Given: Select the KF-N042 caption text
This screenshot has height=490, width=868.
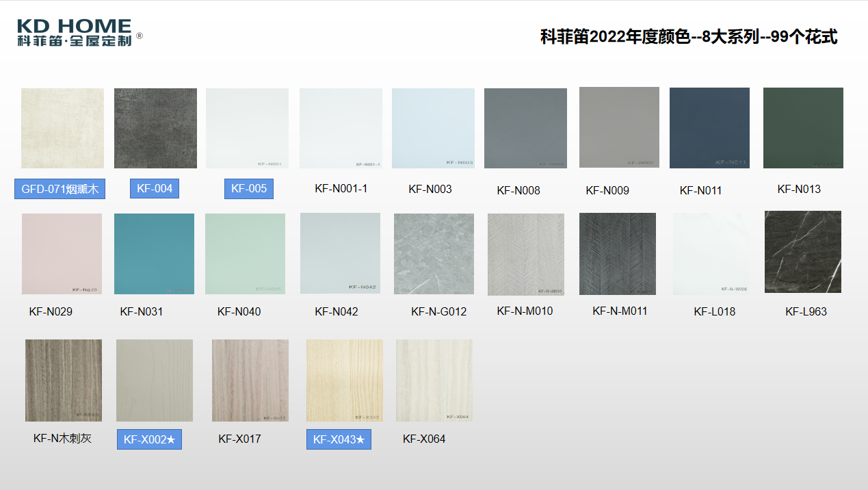Looking at the screenshot, I should click(337, 311).
